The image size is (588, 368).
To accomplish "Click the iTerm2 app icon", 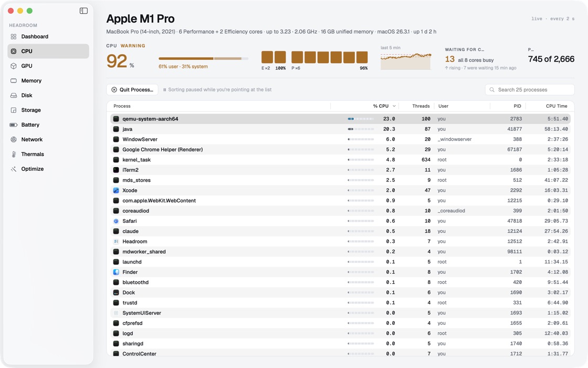I will tap(116, 170).
